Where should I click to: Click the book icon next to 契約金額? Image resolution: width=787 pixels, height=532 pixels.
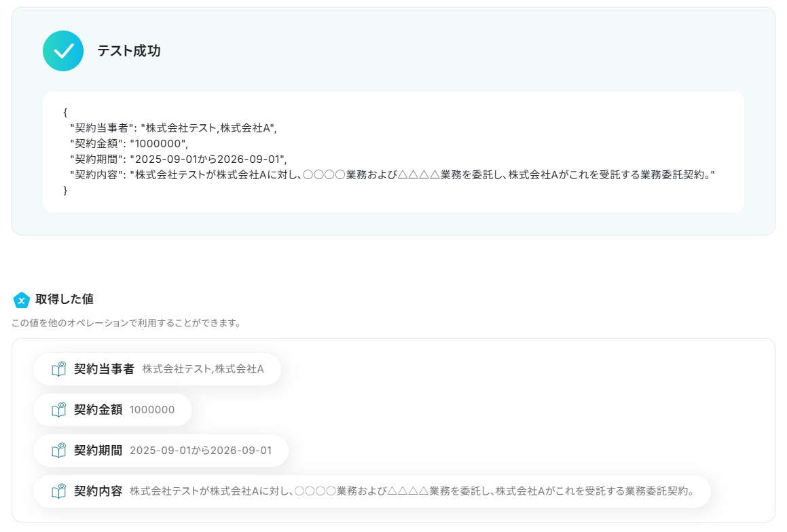(58, 410)
